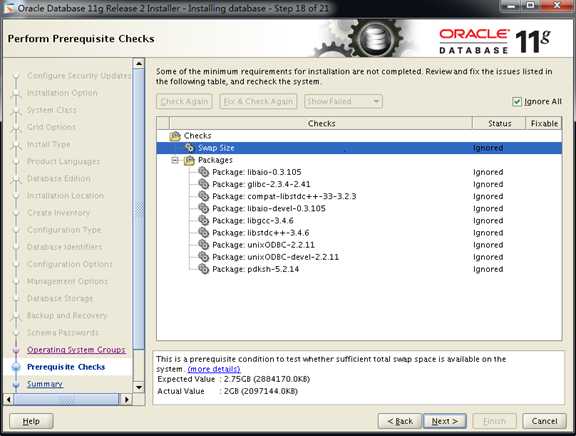The image size is (576, 436).
Task: Click the Install Type step
Action: 48,144
